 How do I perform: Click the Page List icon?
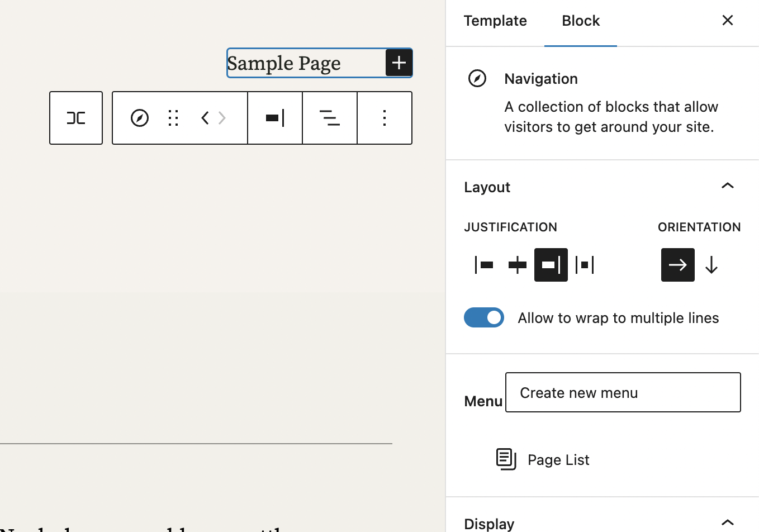[x=506, y=459]
